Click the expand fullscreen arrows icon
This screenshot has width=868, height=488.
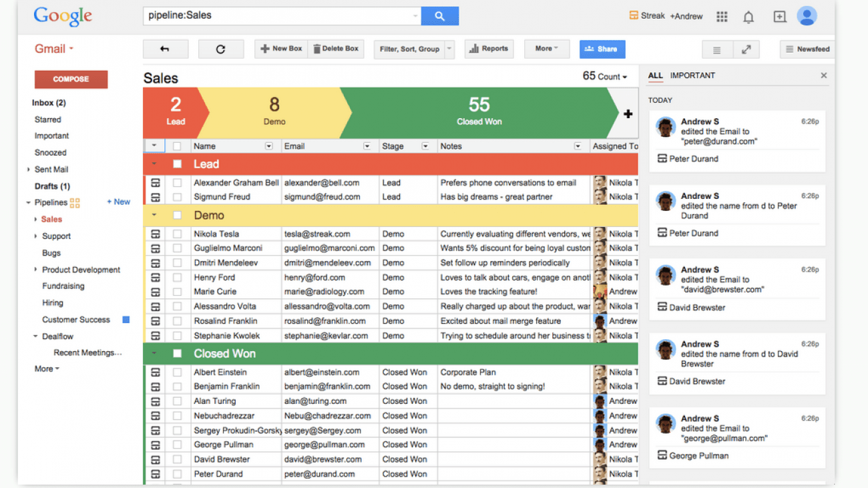746,49
